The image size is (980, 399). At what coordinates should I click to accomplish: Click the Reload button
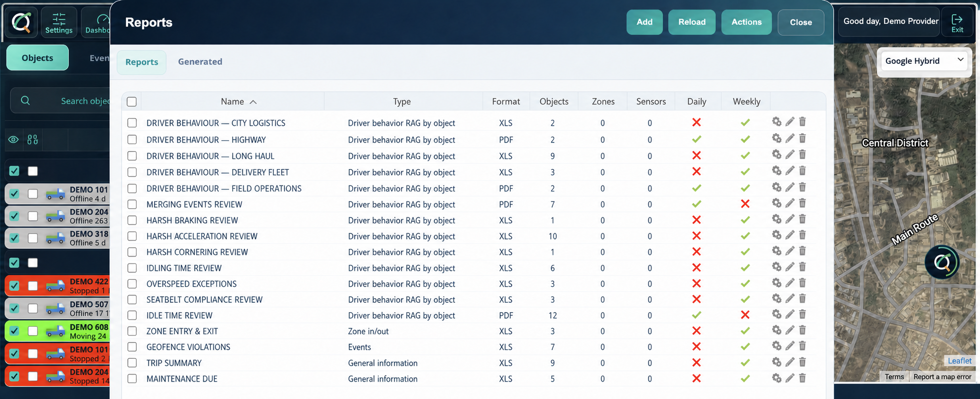(692, 22)
